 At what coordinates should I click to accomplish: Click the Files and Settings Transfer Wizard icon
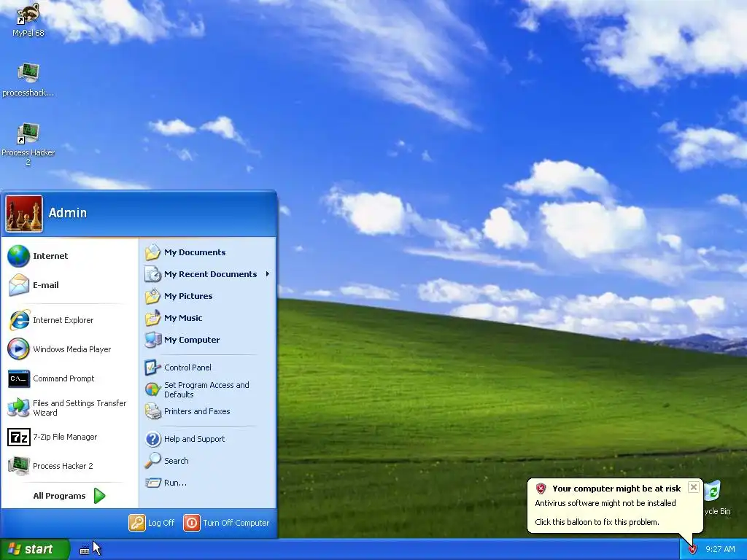point(19,408)
